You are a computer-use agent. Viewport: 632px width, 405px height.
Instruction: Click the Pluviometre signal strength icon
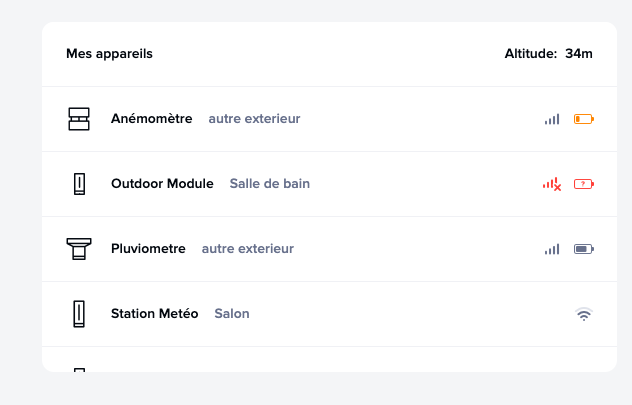552,249
